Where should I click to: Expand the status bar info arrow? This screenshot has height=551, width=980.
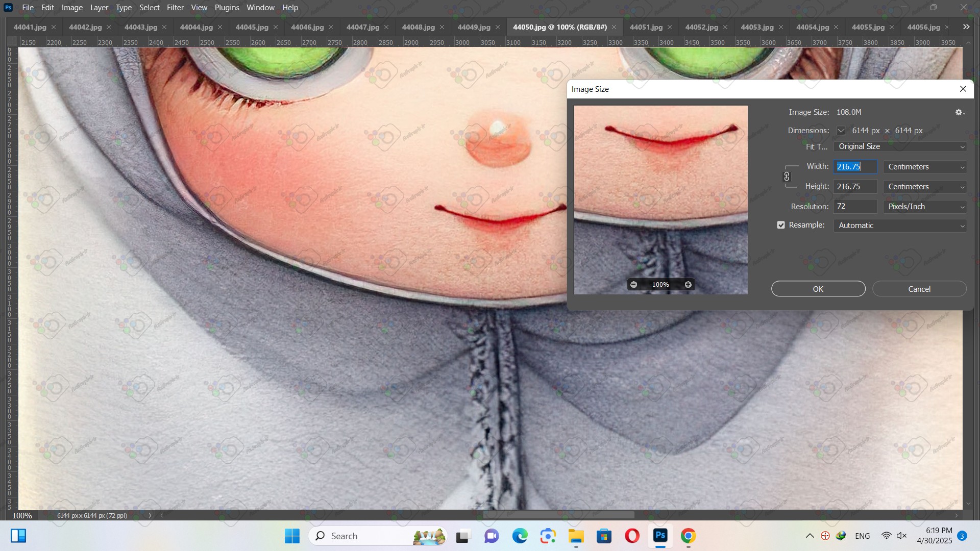coord(150,515)
